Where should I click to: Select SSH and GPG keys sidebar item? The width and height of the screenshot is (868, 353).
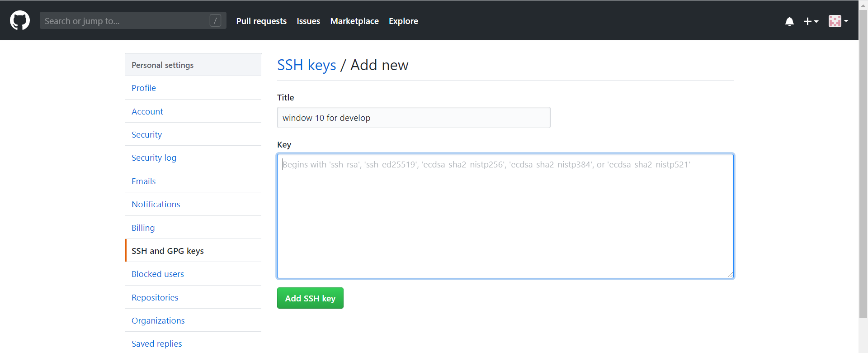pyautogui.click(x=193, y=251)
